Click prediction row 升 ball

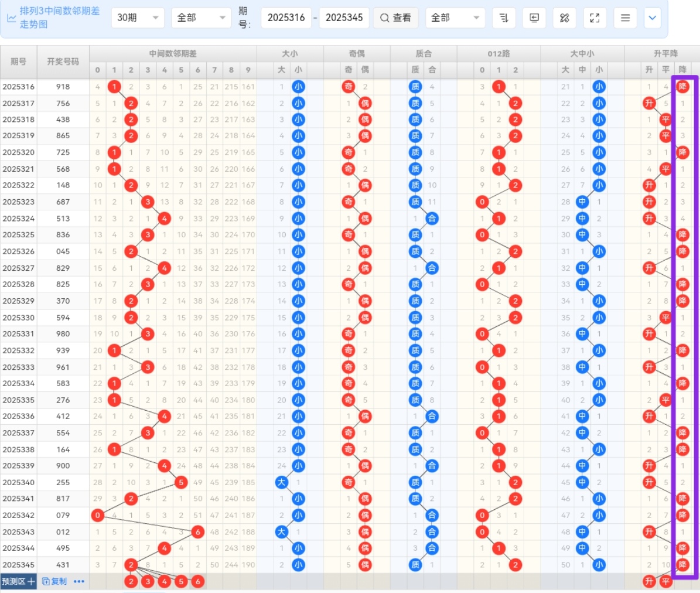pos(649,581)
